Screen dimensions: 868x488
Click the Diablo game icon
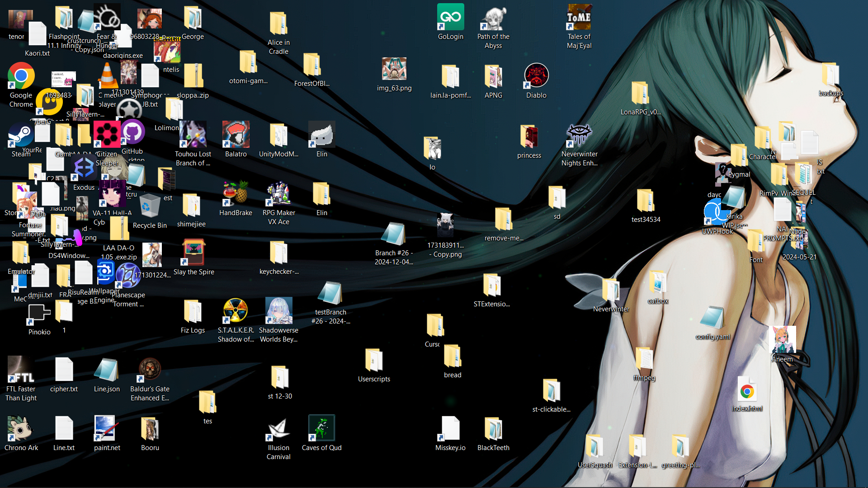(x=536, y=76)
